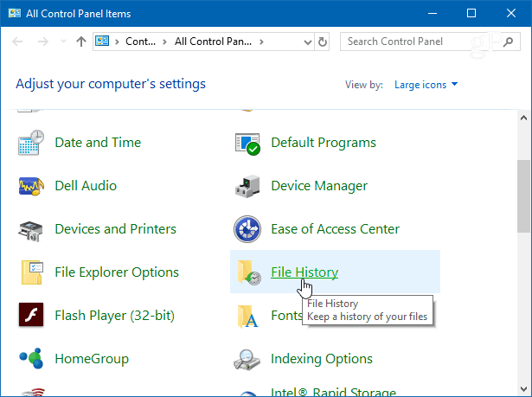Image resolution: width=532 pixels, height=397 pixels.
Task: Minimize the Control Panel window
Action: coord(433,13)
